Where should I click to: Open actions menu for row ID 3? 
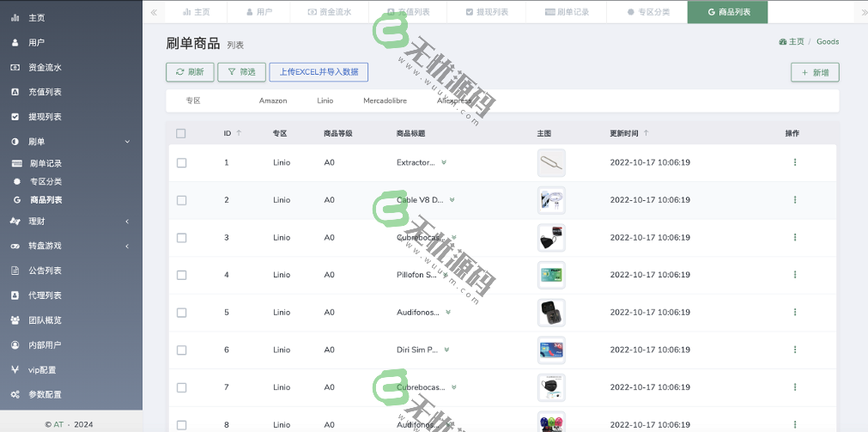795,237
